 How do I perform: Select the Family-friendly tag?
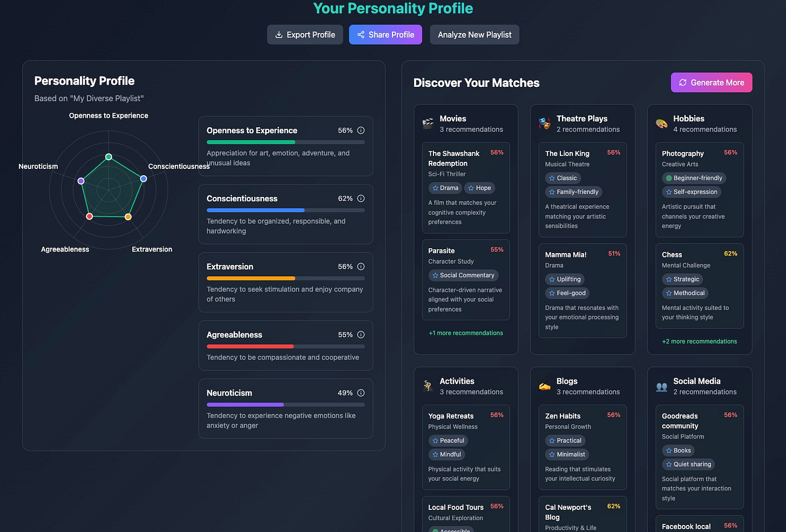[574, 192]
